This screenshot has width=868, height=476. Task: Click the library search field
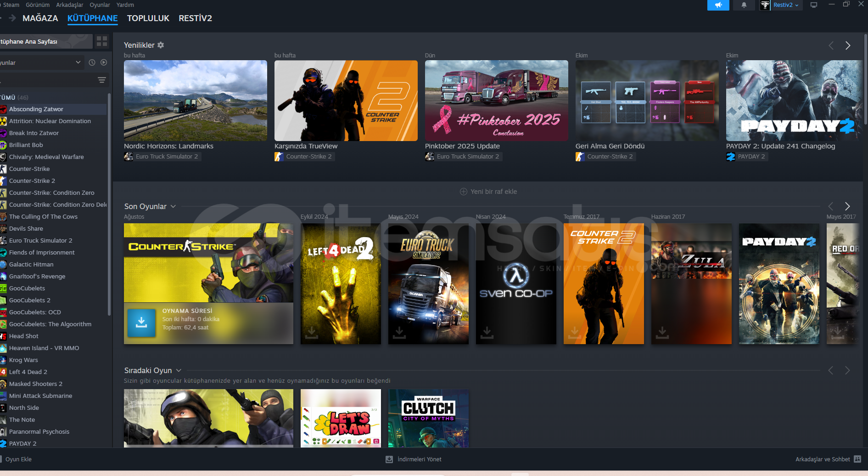(47, 80)
